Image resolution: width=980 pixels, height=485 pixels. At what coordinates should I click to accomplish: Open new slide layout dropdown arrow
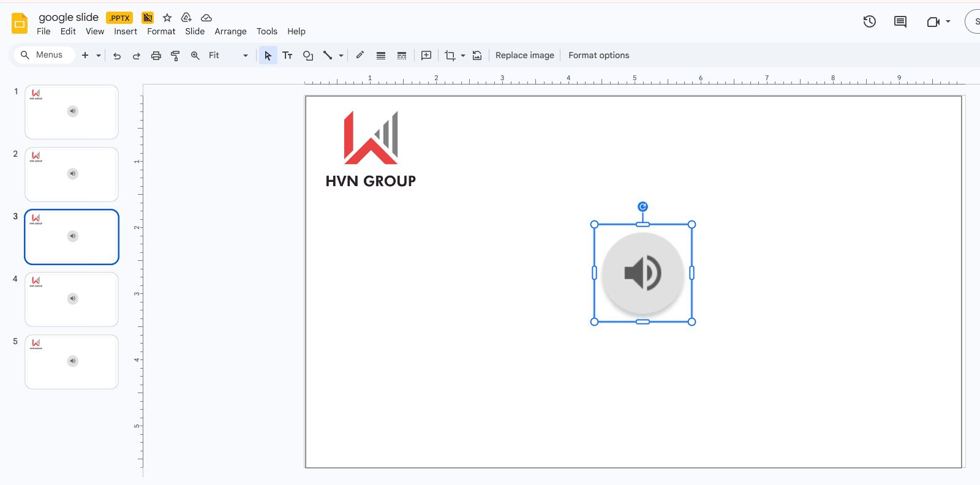pyautogui.click(x=99, y=56)
